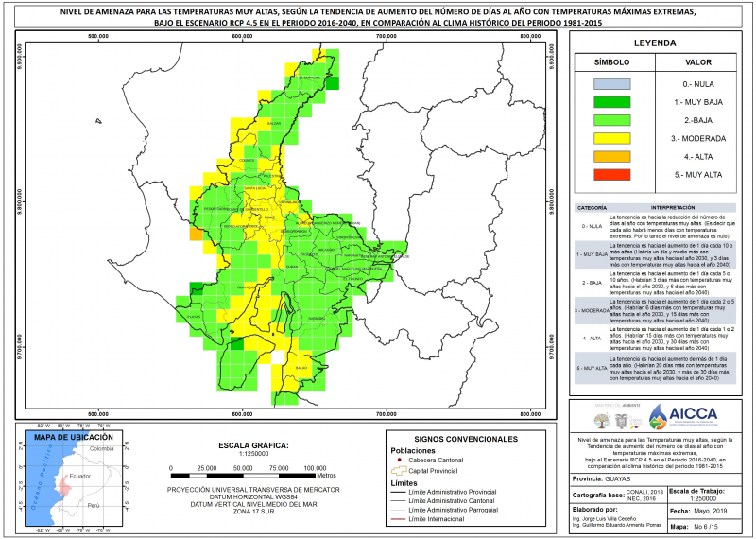Image resolution: width=756 pixels, height=539 pixels.
Task: Click the Límite Internacional red line symbol
Action: coord(396,519)
